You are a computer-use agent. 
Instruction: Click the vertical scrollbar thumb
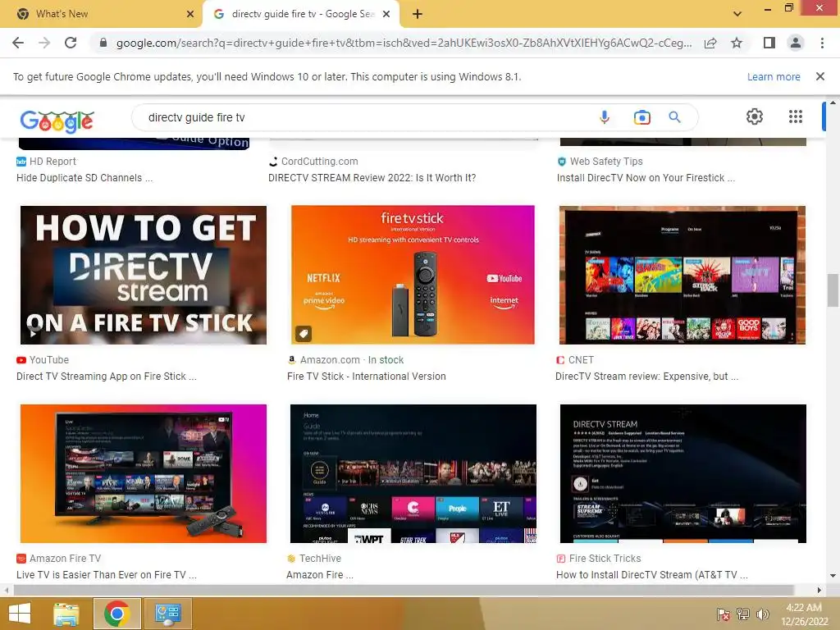coord(833,290)
